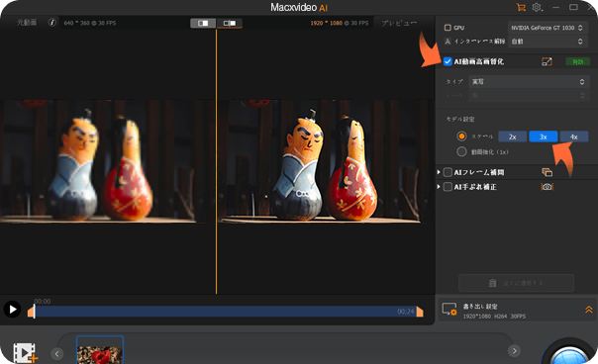
Task: Click the モデル設定 label
Action: coord(460,120)
